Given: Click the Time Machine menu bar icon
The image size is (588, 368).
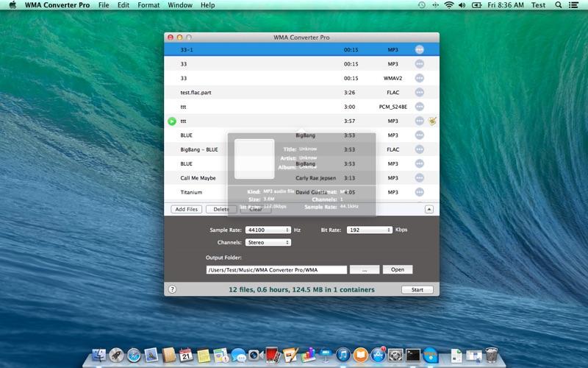Looking at the screenshot, I should [x=421, y=5].
